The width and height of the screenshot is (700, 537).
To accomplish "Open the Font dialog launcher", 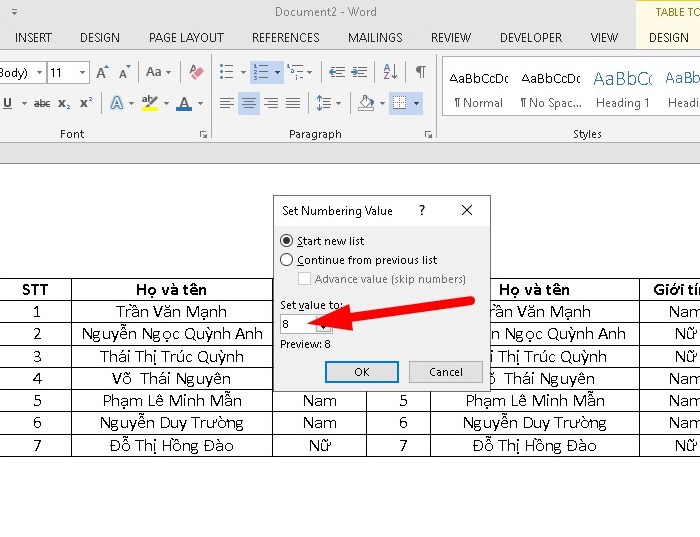I will (x=204, y=134).
